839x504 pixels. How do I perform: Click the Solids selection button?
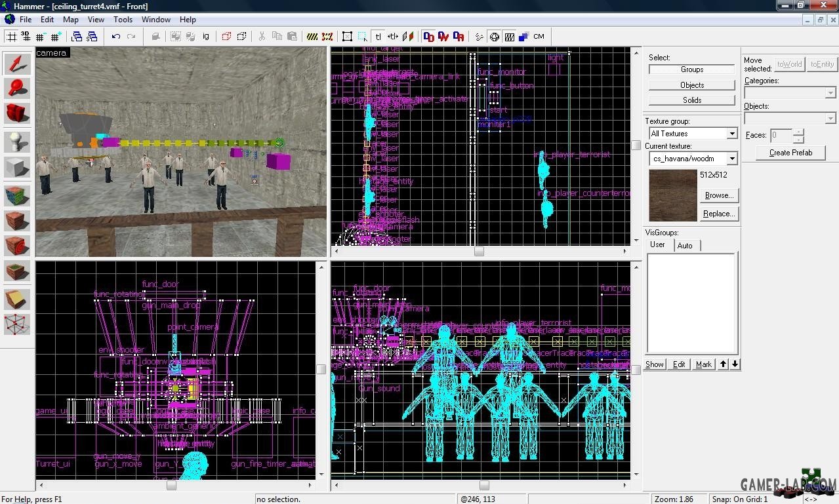pos(692,100)
